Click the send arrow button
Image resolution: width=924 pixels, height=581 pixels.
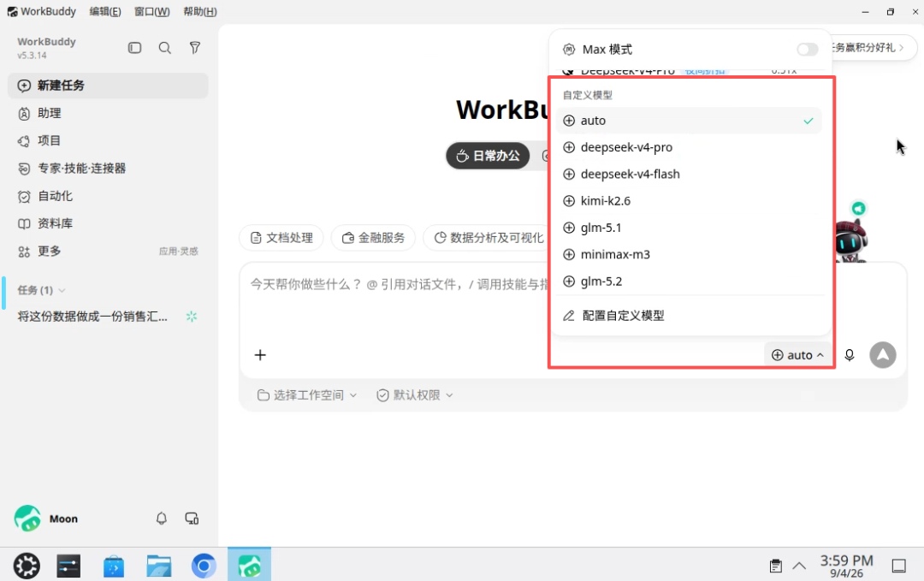(883, 355)
